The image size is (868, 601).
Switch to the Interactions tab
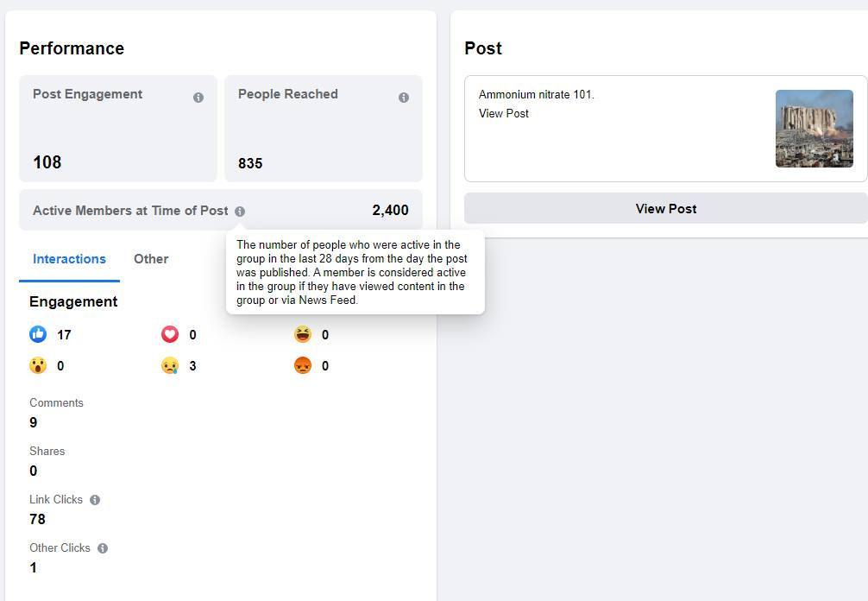(69, 259)
